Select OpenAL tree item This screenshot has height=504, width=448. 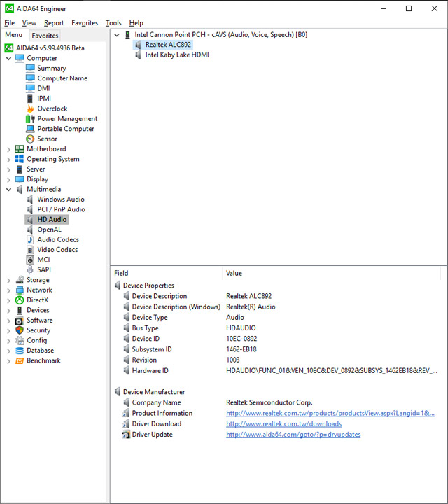(49, 230)
